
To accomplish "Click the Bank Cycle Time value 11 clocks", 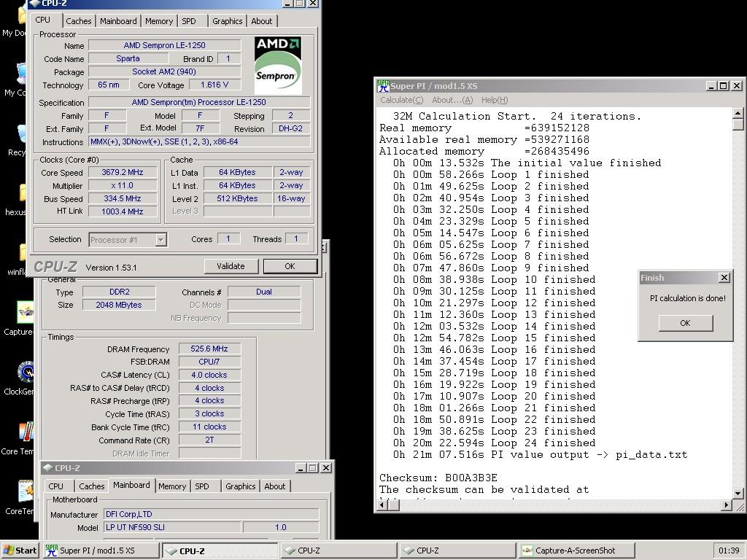I will tap(209, 427).
